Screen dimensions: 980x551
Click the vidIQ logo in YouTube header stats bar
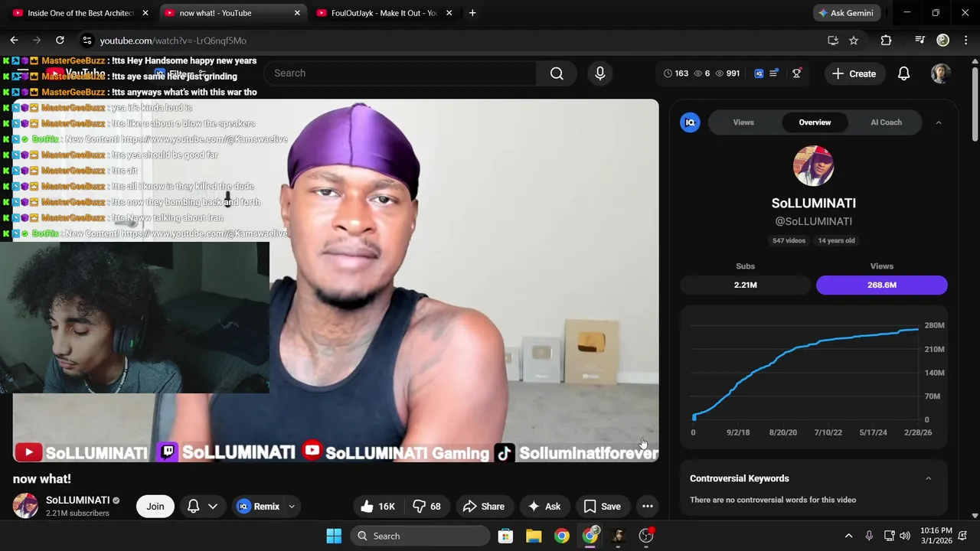(x=759, y=73)
